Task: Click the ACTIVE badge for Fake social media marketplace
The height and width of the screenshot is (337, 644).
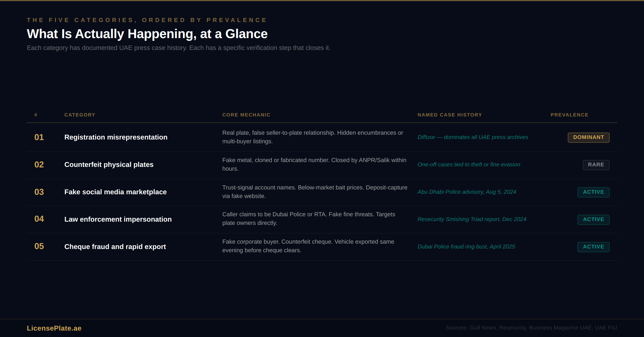Action: point(593,192)
